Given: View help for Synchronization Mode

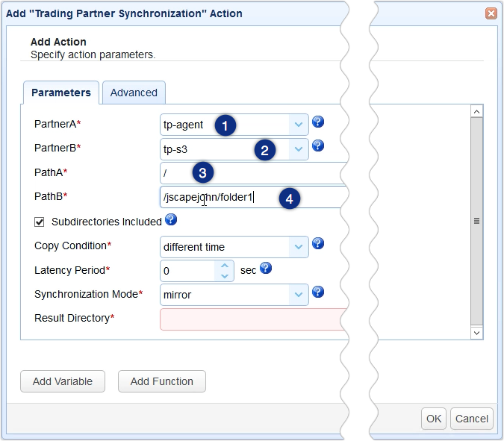Looking at the screenshot, I should pos(317,292).
